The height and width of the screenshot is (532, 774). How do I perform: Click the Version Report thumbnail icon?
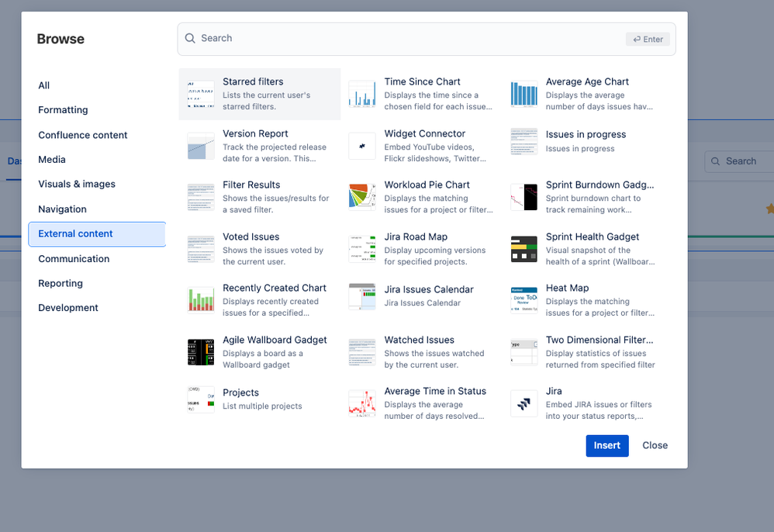point(201,146)
